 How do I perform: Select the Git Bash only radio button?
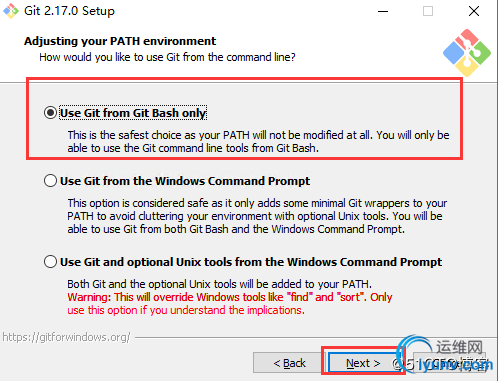click(50, 113)
